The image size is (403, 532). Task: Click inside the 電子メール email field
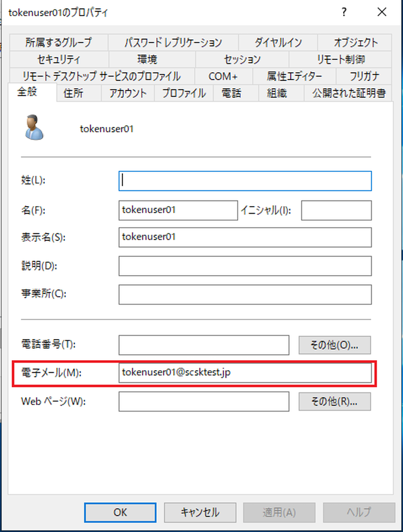point(245,373)
